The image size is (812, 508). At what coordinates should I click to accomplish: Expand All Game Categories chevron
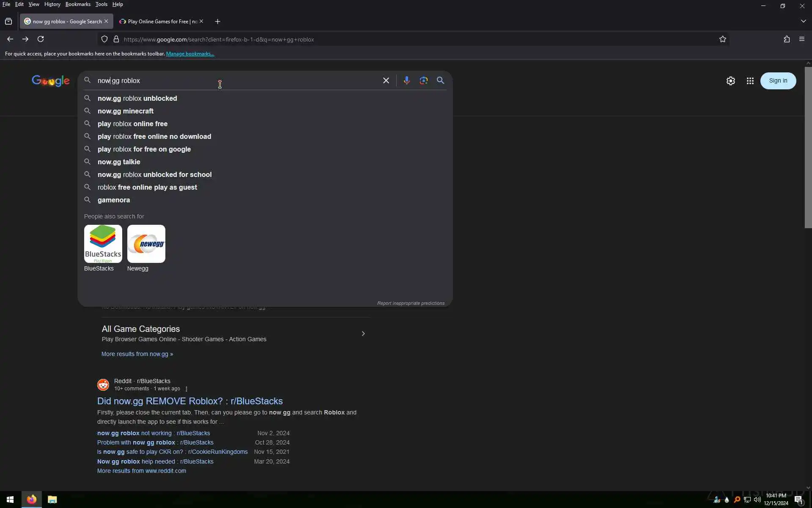click(x=363, y=334)
